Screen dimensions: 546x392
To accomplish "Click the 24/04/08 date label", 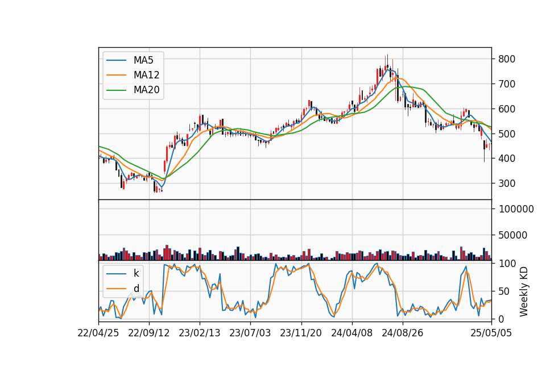I will [351, 333].
